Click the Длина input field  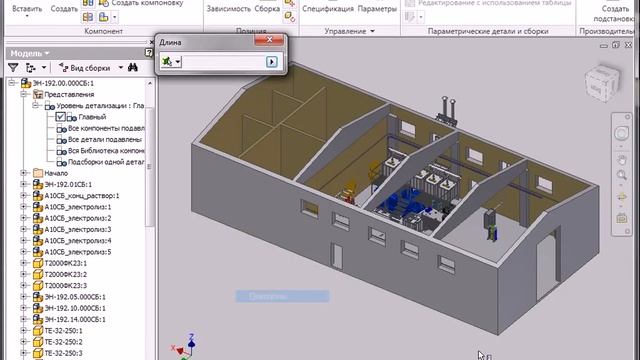[x=223, y=62]
